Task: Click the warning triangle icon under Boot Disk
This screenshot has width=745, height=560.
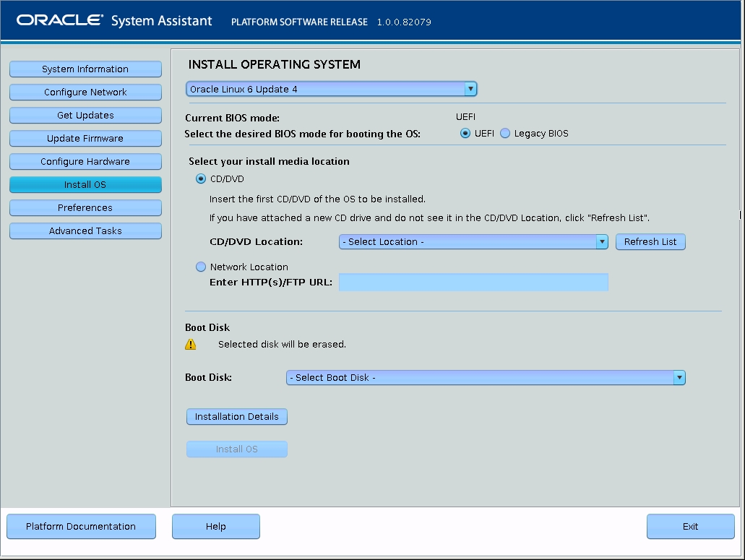Action: [x=191, y=345]
